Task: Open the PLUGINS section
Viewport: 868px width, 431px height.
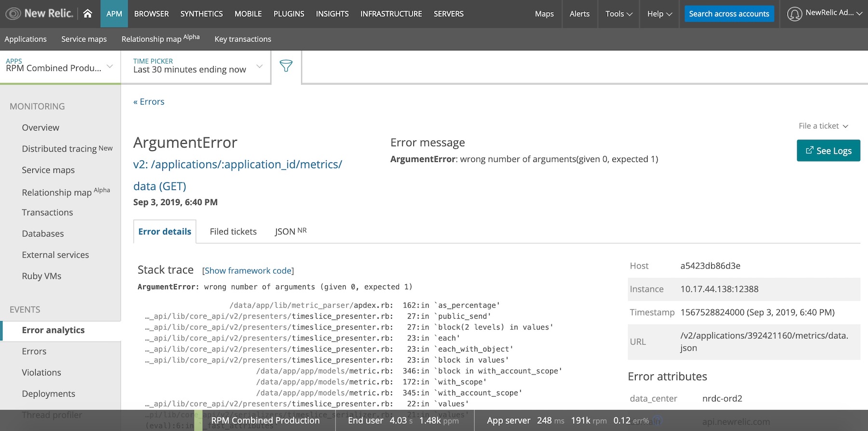Action: [x=289, y=13]
